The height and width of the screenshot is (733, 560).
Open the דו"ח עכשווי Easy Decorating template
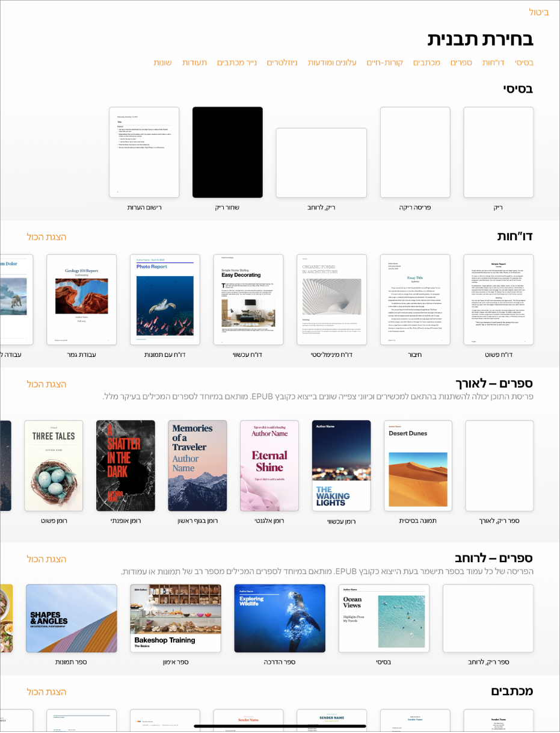[248, 300]
